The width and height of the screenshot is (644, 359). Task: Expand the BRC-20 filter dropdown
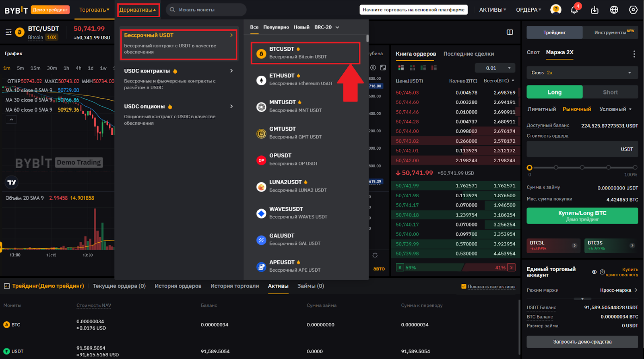pyautogui.click(x=327, y=27)
